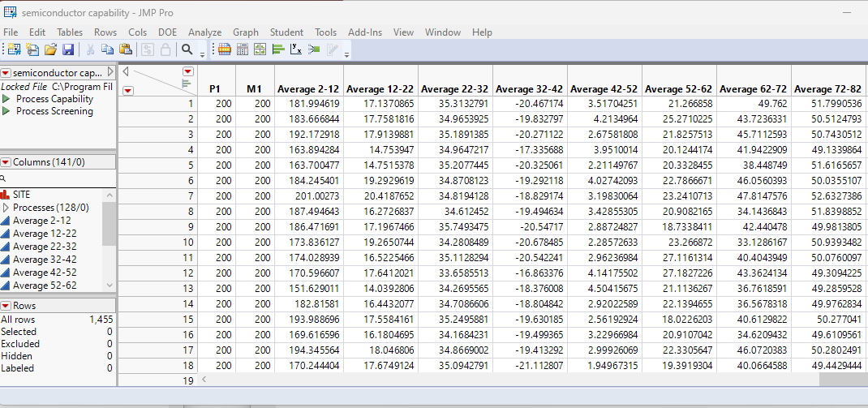Run the Process Capability script green triangle
Image resolution: width=868 pixels, height=408 pixels.
click(6, 99)
